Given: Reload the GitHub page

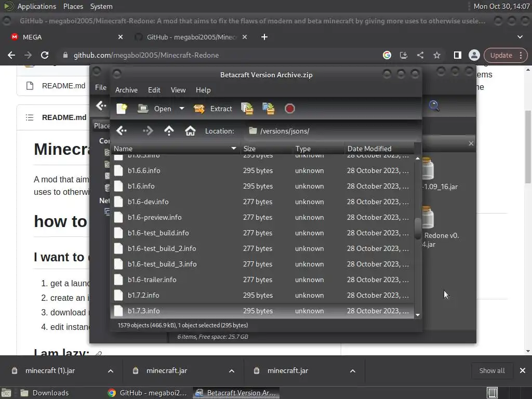Looking at the screenshot, I should tap(45, 55).
